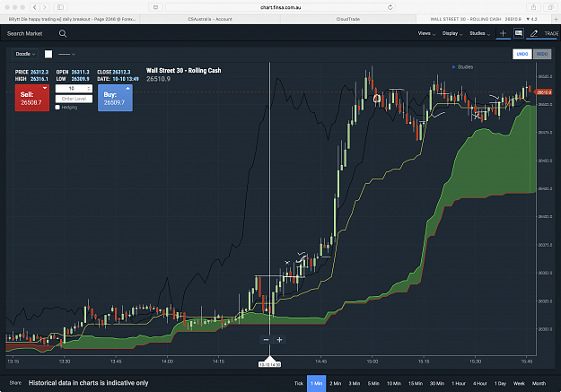Image resolution: width=561 pixels, height=392 pixels.
Task: Click the Search Market magnifier icon
Action: pyautogui.click(x=63, y=33)
